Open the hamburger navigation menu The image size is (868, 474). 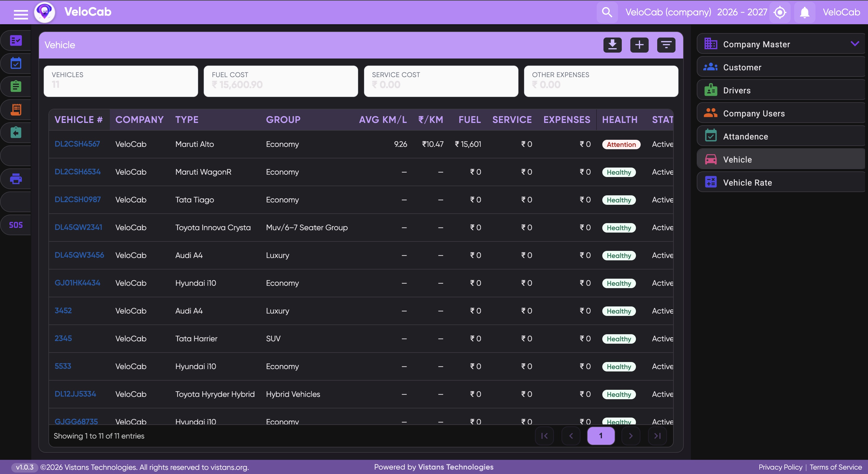21,15
